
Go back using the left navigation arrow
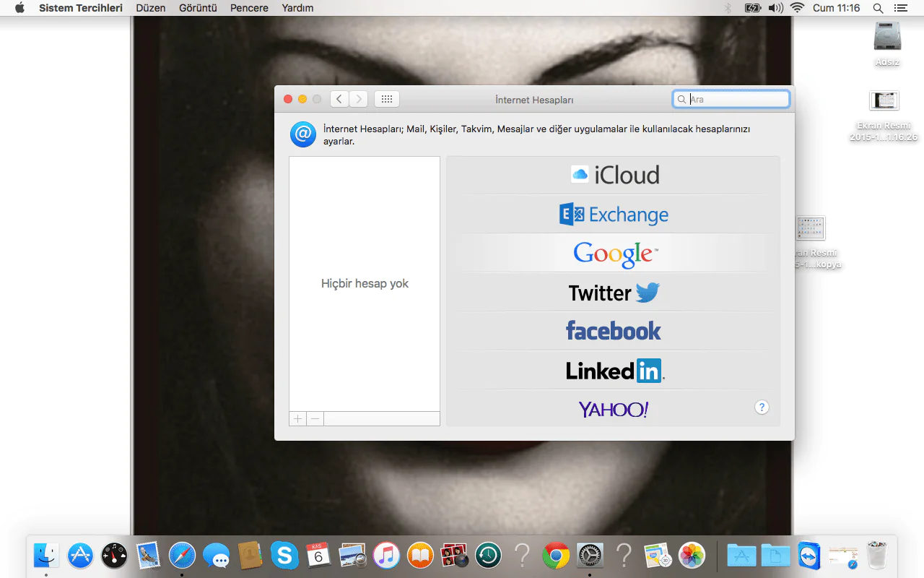(339, 98)
